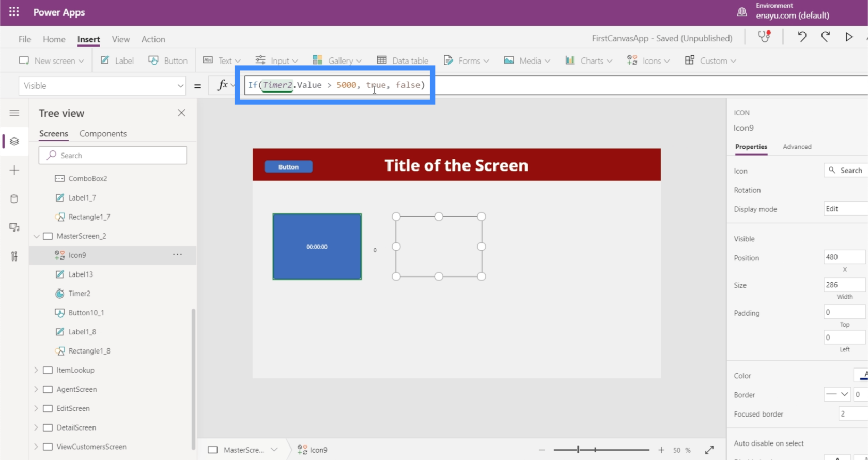868x460 pixels.
Task: Insert a Button control
Action: coord(168,60)
